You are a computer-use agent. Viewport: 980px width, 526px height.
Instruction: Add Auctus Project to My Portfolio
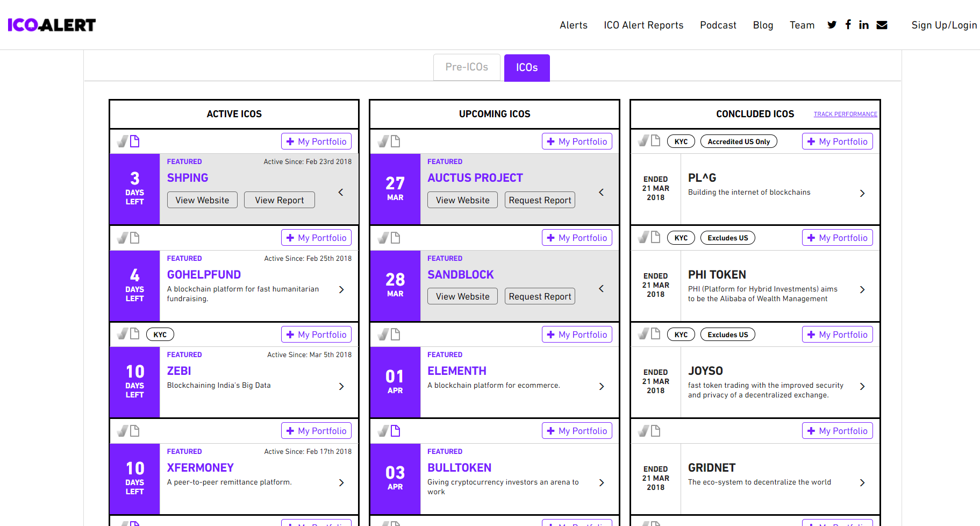[577, 141]
